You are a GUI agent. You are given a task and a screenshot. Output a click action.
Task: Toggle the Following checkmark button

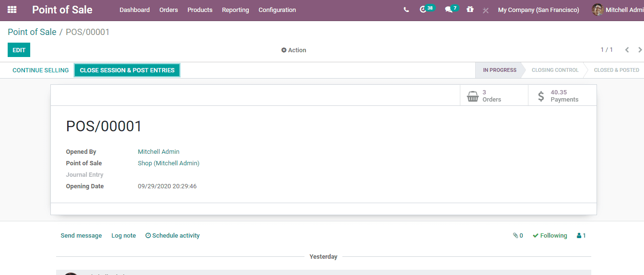(550, 236)
